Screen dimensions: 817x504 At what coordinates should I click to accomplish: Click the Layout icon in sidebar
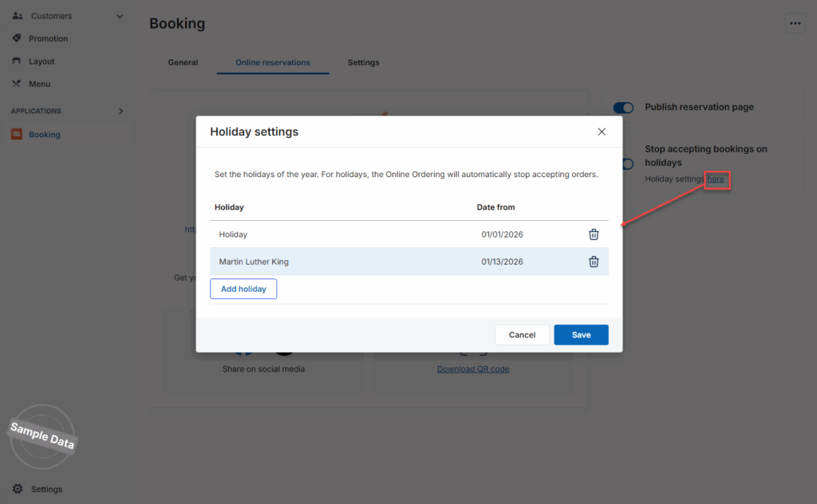click(17, 61)
